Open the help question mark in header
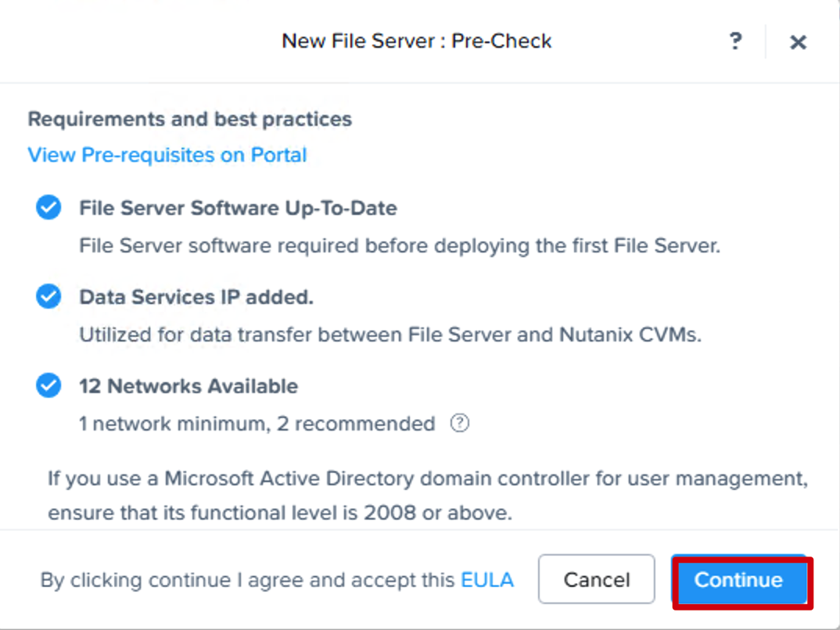Screen dimensions: 840x630 click(x=735, y=41)
